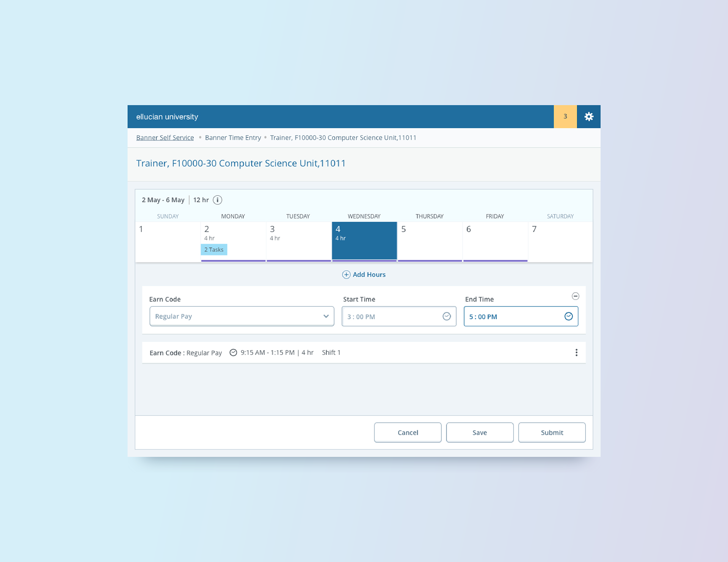Click the plus icon for Add Hours

(x=346, y=275)
